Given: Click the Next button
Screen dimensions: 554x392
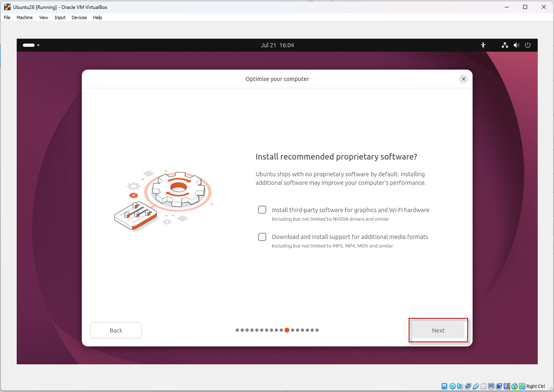Looking at the screenshot, I should tap(438, 330).
